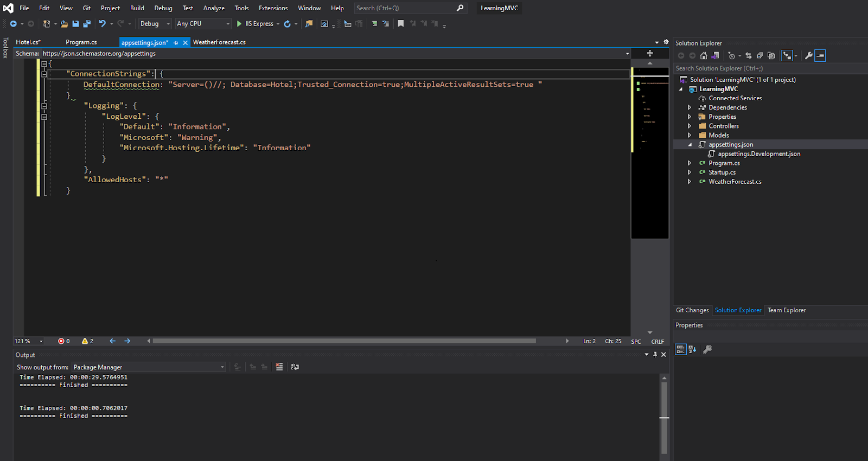The width and height of the screenshot is (868, 461).
Task: Click Sync with Active Document icon
Action: coord(749,55)
